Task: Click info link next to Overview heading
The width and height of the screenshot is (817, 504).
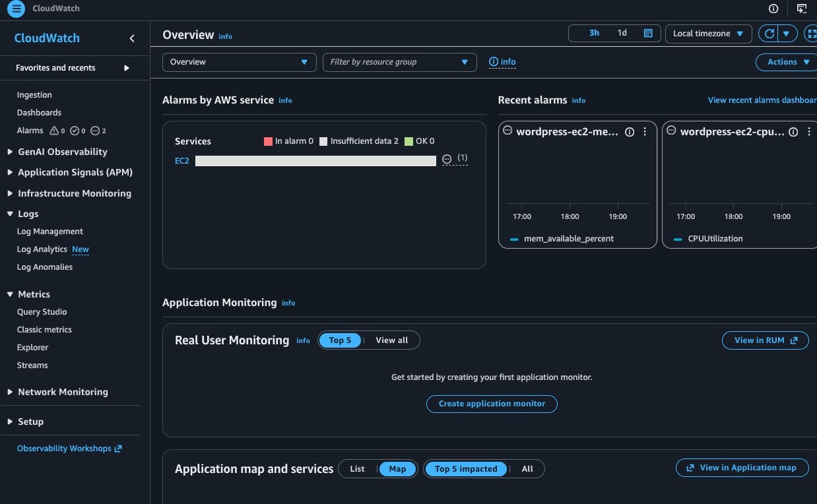Action: pos(225,36)
